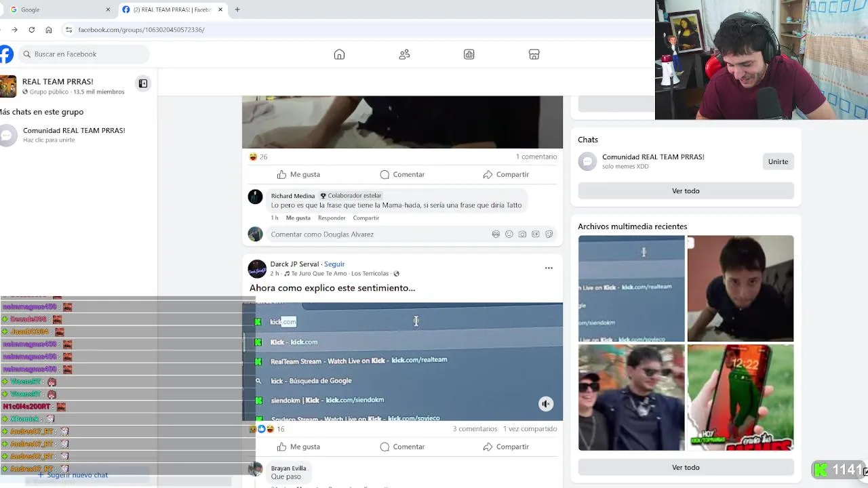
Task: Open REAL TEAM PRRAS group title
Action: tap(58, 81)
